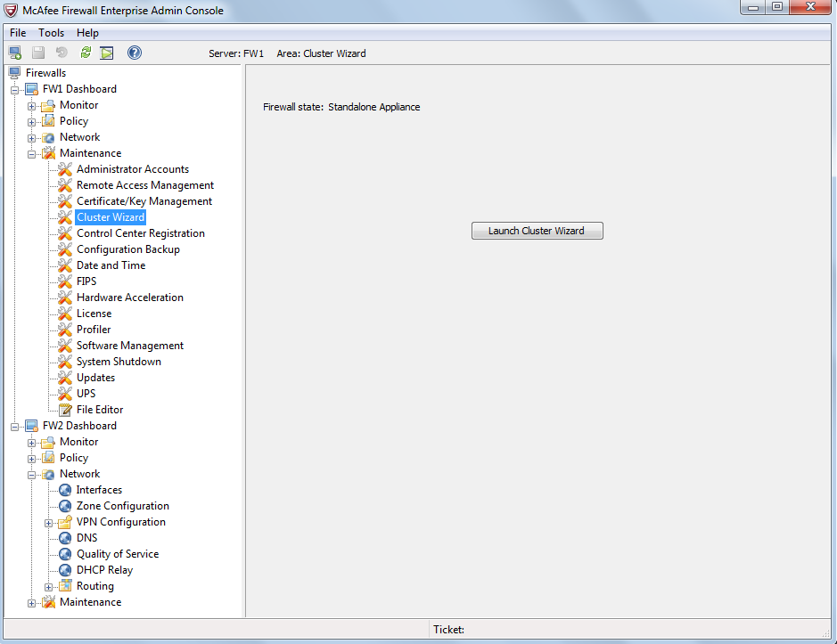Click the Firewalls root computer icon

(x=15, y=72)
